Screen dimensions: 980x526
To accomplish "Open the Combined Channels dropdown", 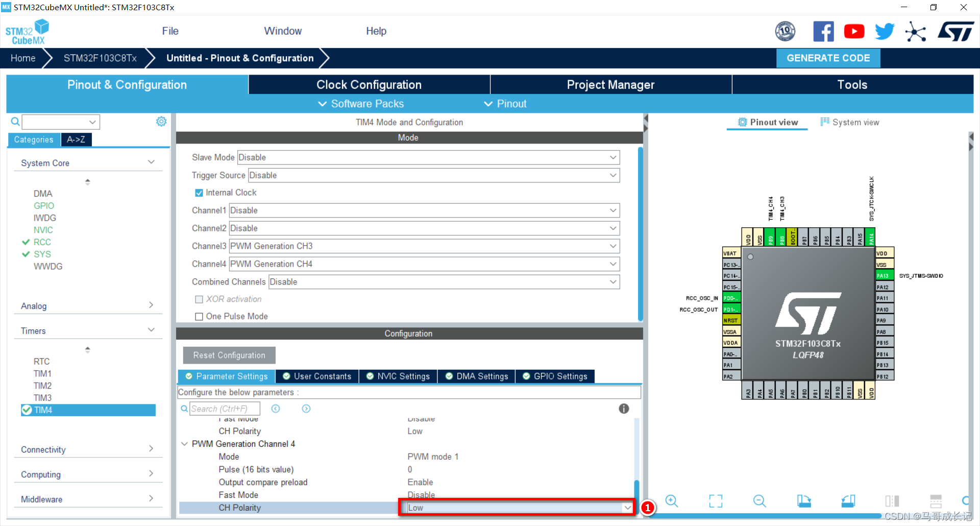I will pos(444,282).
